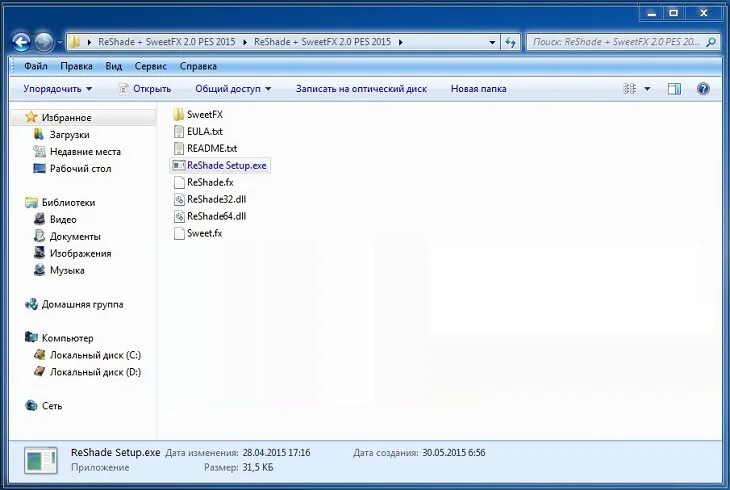Image resolution: width=730 pixels, height=490 pixels.
Task: Minimize the Explorer window
Action: (x=651, y=13)
